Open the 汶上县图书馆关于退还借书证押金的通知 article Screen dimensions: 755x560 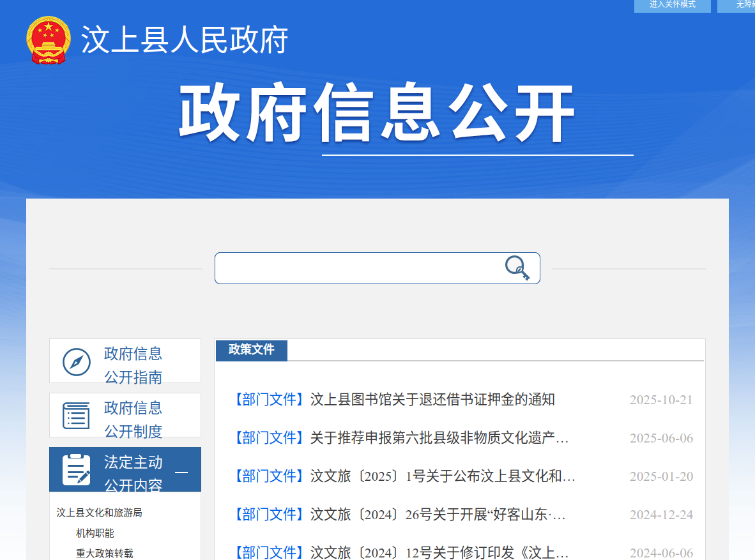click(x=432, y=400)
